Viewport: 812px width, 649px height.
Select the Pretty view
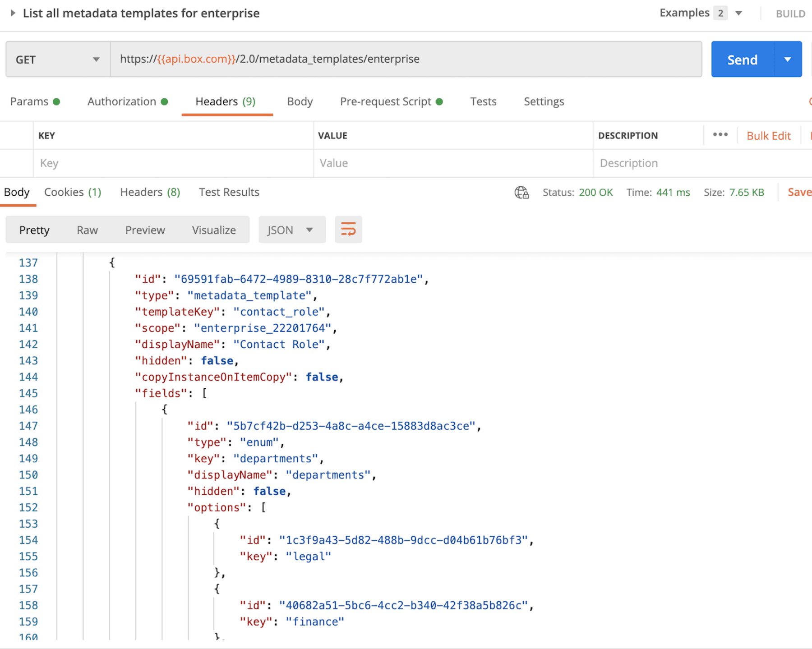[x=34, y=230]
